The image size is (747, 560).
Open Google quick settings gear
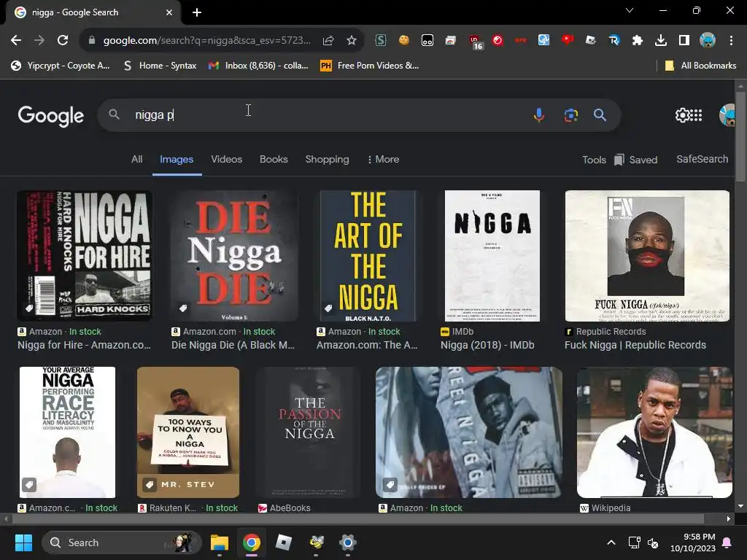point(682,114)
